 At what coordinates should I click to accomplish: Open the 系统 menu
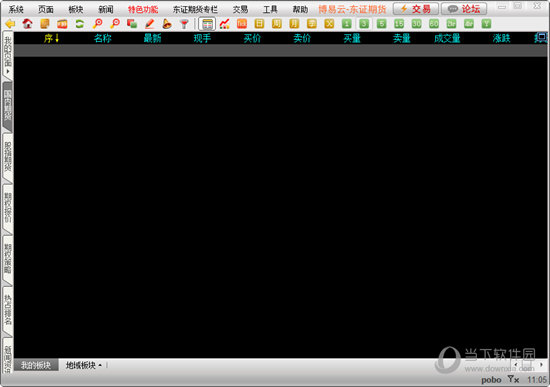[16, 9]
